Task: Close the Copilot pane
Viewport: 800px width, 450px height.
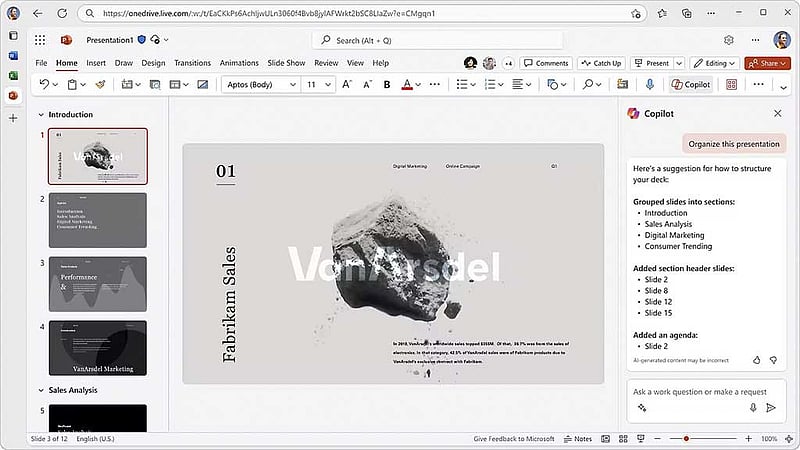Action: 778,113
